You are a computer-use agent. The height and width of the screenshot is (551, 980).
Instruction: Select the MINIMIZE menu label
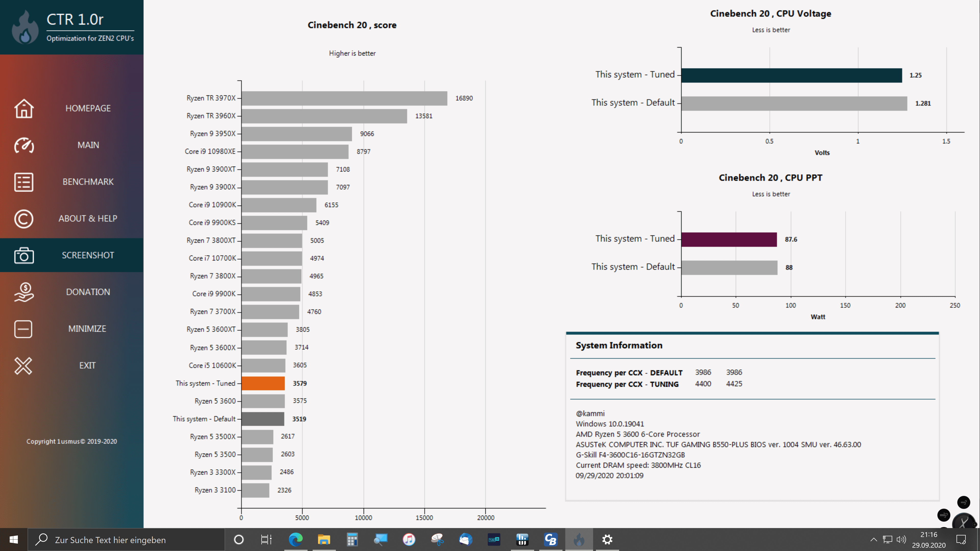click(87, 329)
